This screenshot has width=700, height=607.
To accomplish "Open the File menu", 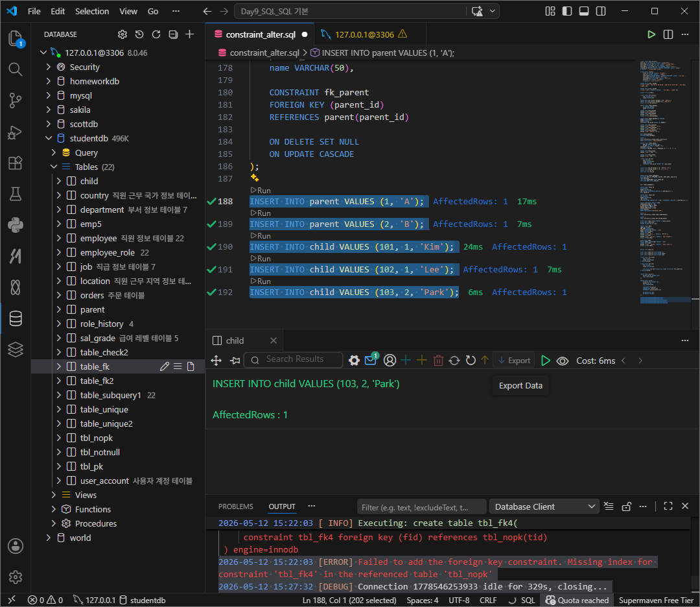I will click(34, 11).
